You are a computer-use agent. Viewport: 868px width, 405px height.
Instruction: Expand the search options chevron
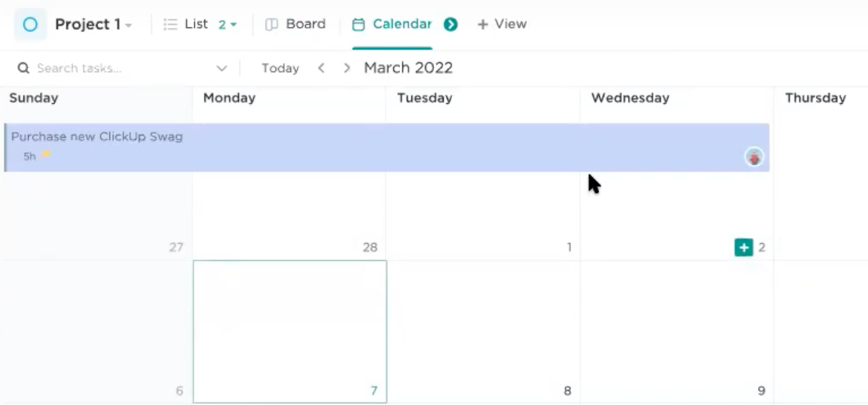pos(222,68)
